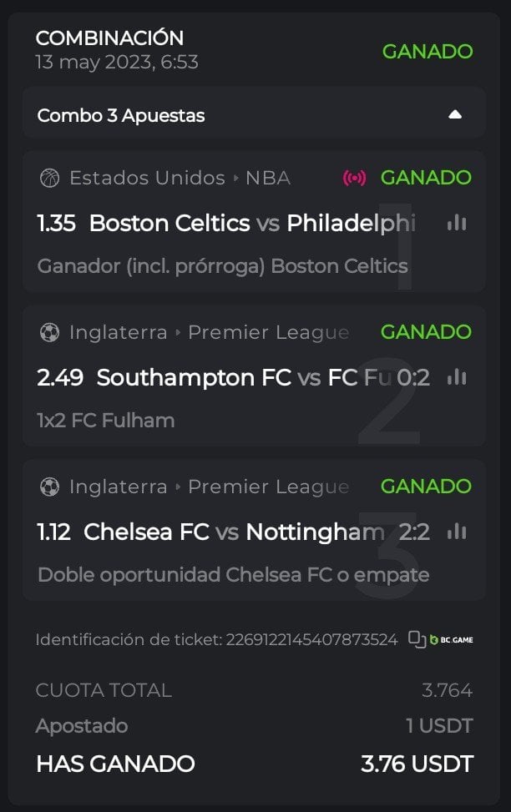511x812 pixels.
Task: Click soccer ball icon on Chelsea bet
Action: point(49,487)
